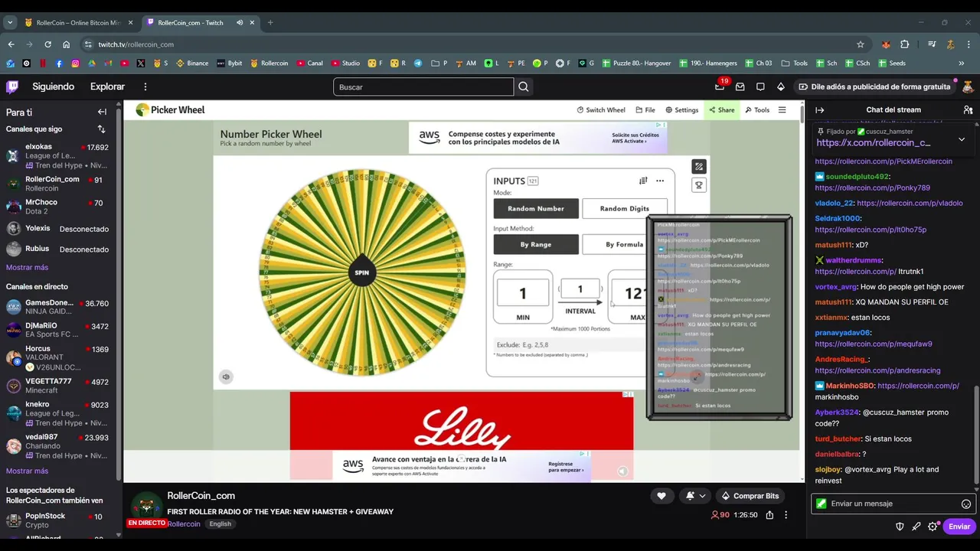Open Picker Wheel Settings menu
980x551 pixels.
coord(681,109)
